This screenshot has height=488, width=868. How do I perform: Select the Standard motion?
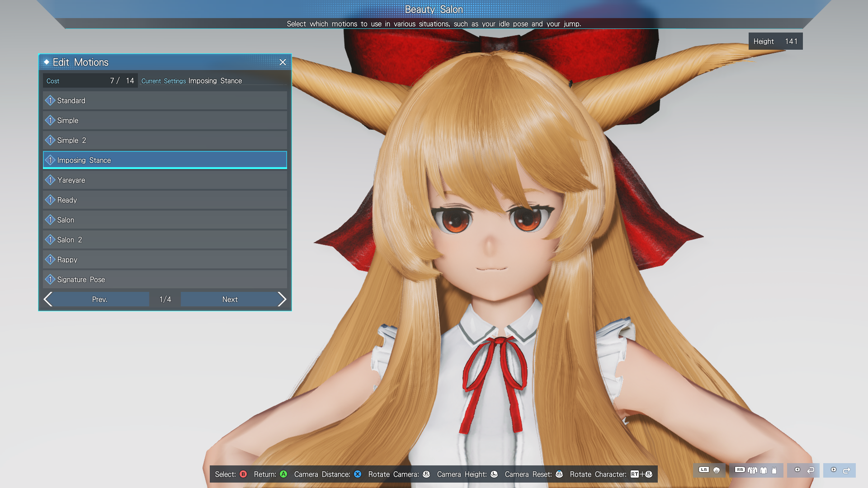pyautogui.click(x=165, y=100)
